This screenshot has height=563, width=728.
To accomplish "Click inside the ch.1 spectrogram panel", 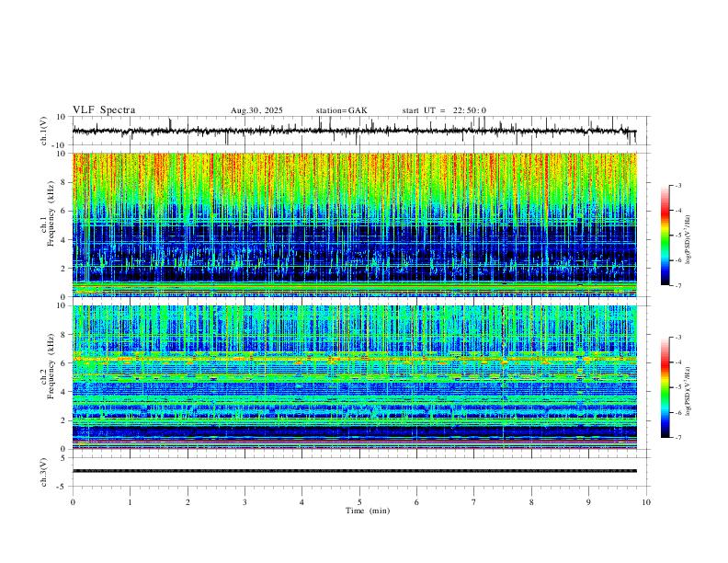I will coord(355,224).
